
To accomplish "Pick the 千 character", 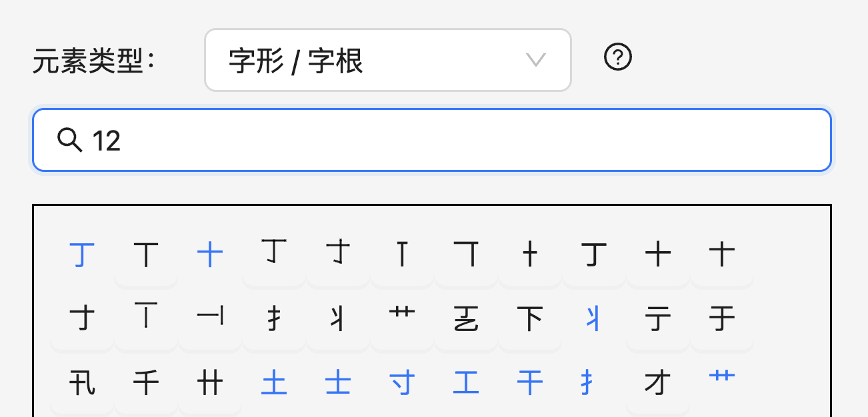I will click(146, 383).
